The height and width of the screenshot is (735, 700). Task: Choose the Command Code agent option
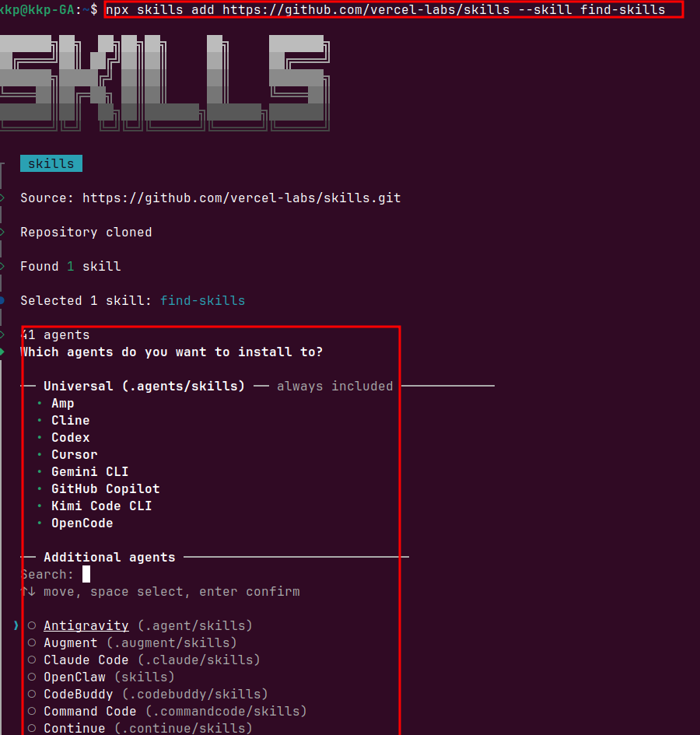[32, 711]
